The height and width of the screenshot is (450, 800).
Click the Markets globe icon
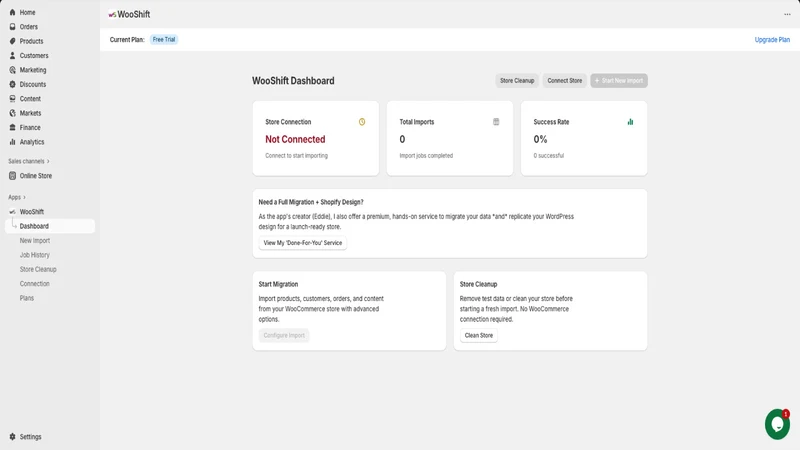click(x=12, y=113)
